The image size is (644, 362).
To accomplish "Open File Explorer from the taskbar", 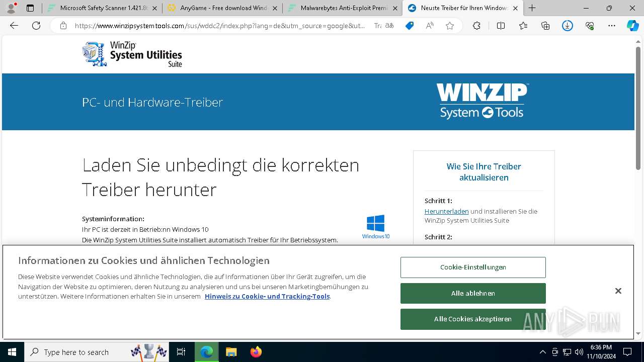I will tap(231, 352).
